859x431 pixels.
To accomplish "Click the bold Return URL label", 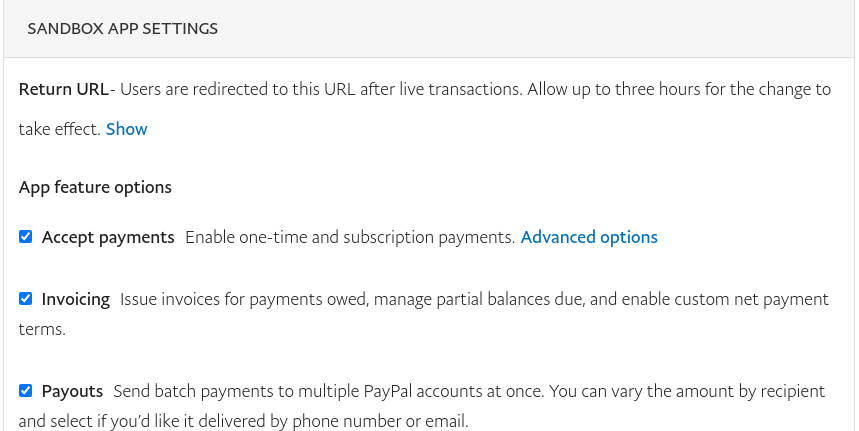I will click(x=63, y=89).
